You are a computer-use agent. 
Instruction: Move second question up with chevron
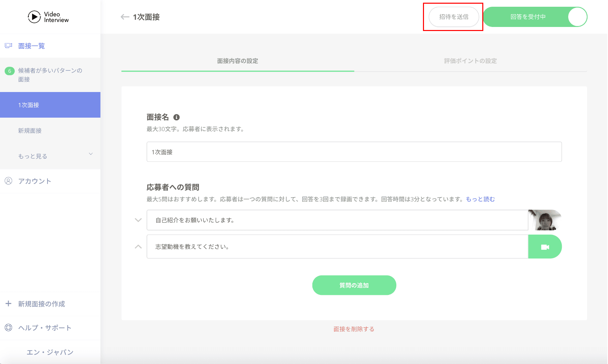pos(138,247)
